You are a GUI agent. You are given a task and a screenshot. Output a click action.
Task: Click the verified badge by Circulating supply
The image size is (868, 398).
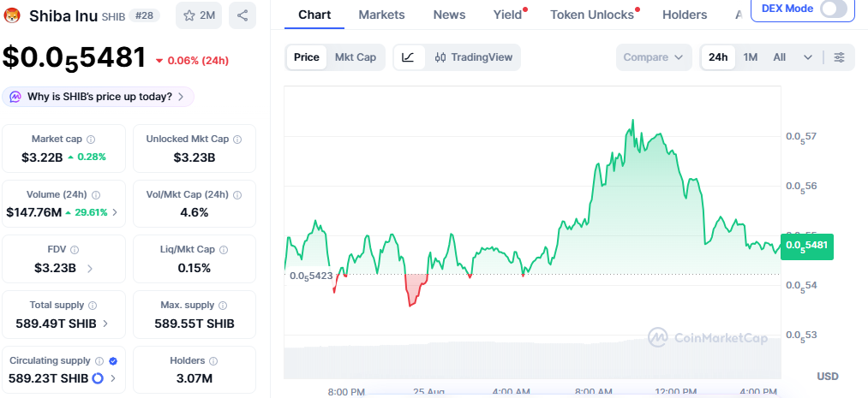[113, 361]
